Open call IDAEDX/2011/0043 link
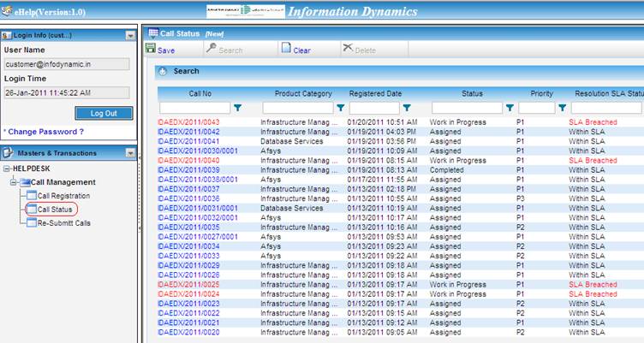The width and height of the screenshot is (644, 343). 188,123
